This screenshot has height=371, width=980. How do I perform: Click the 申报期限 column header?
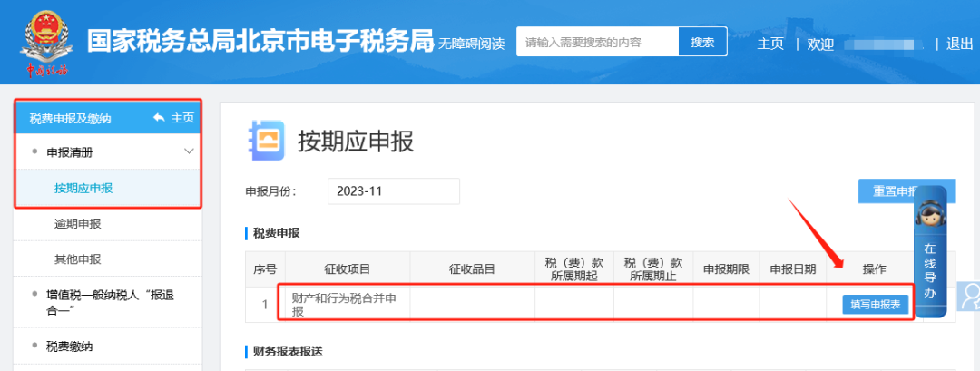point(726,269)
